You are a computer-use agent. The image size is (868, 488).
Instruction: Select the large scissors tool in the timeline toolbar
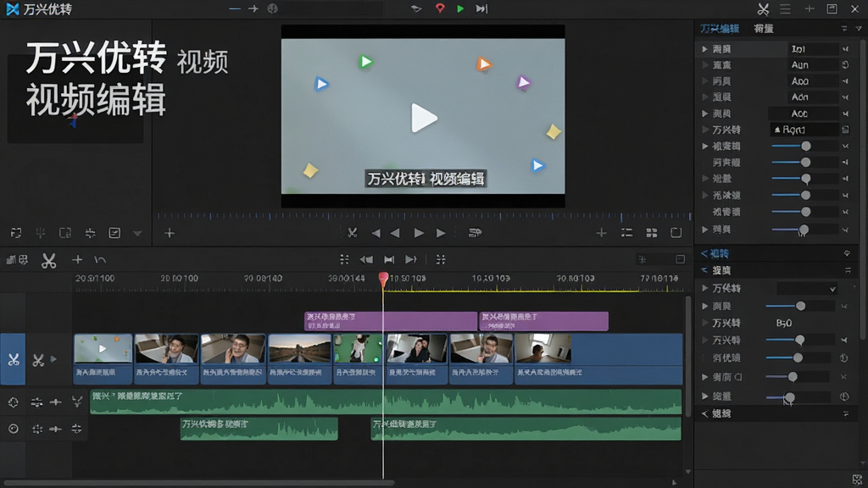(48, 260)
